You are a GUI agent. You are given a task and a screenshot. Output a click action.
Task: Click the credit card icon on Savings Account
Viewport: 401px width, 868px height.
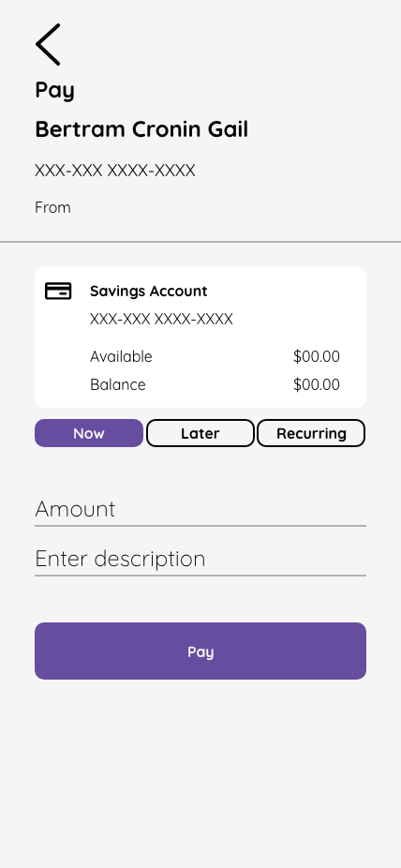58,291
